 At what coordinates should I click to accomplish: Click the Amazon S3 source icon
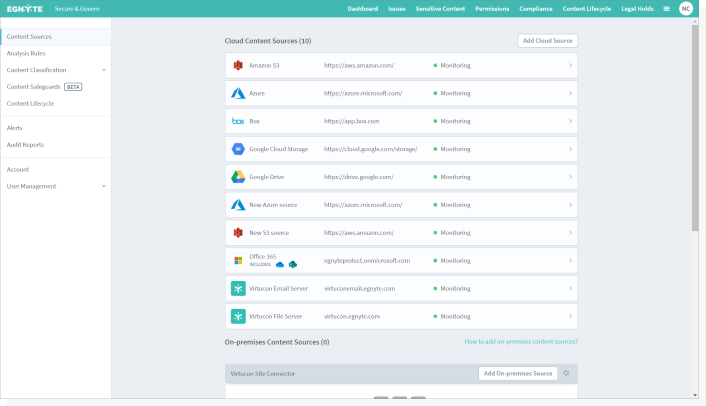[238, 65]
